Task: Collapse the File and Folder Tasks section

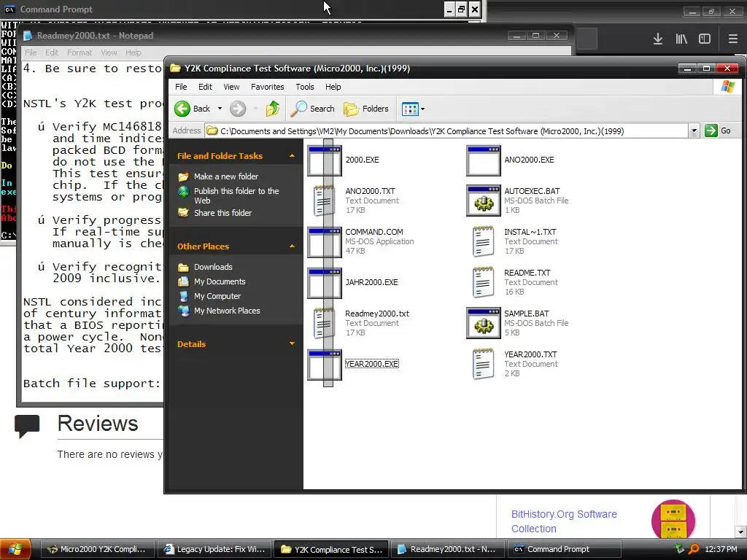Action: click(292, 156)
